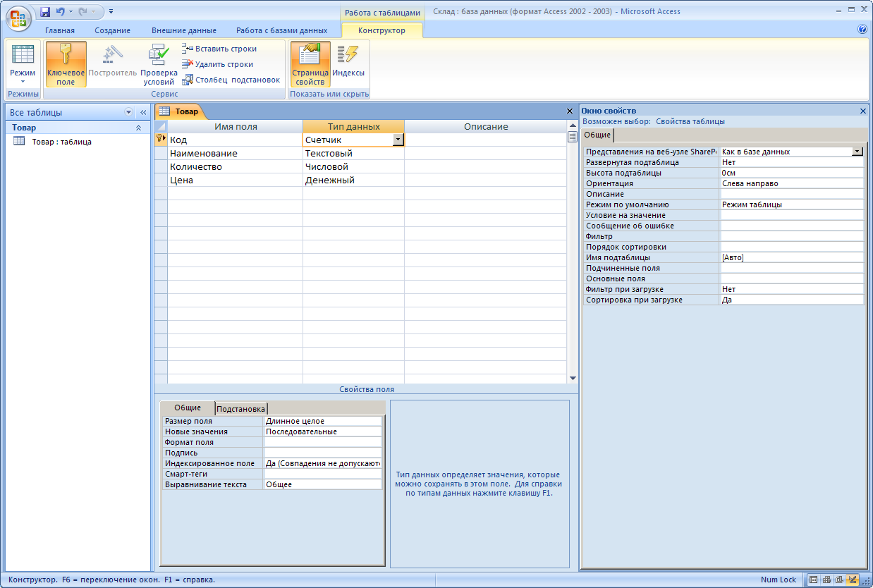The height and width of the screenshot is (588, 873).
Task: Select Общие tab in property sheet
Action: pyautogui.click(x=597, y=135)
